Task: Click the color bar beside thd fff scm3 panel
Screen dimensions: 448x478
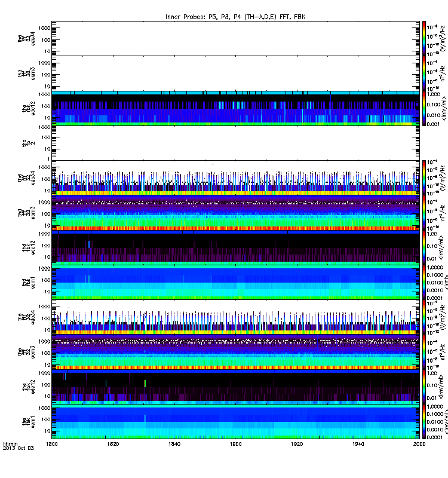Action: [x=424, y=213]
